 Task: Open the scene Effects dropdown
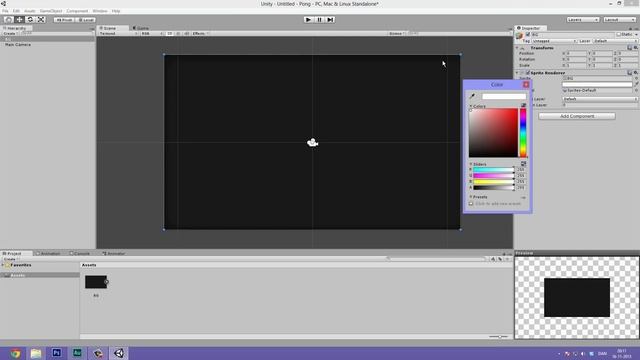tap(201, 33)
